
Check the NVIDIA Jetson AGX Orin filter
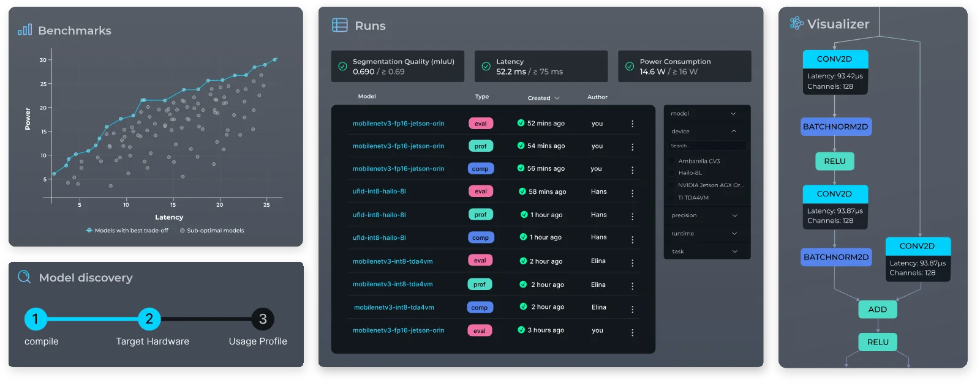(672, 185)
